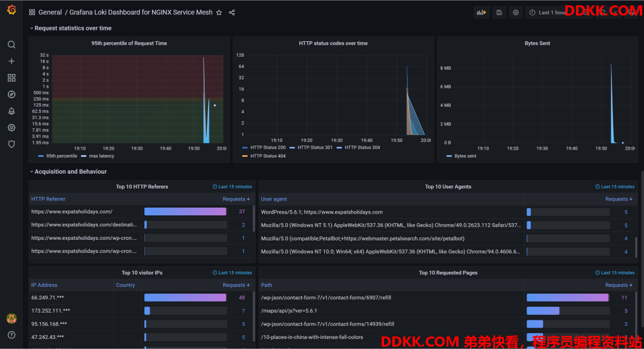Sort Requests column in User Agents table
The width and height of the screenshot is (644, 349).
coord(619,199)
